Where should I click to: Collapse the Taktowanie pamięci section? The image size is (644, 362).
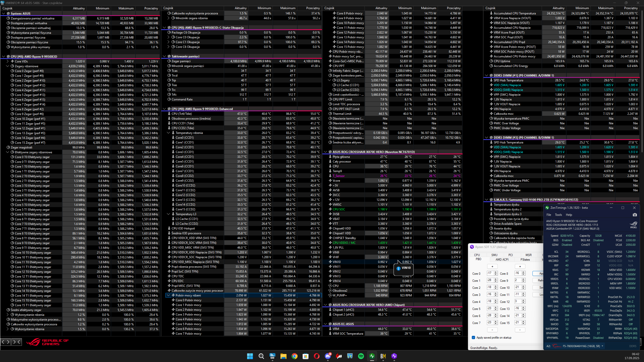click(165, 56)
